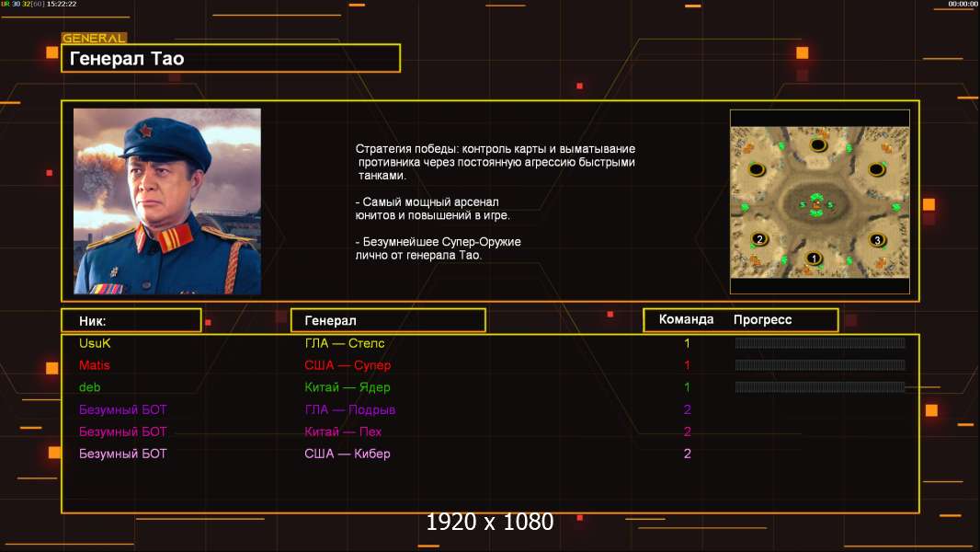Select the upper right crater on minimap
Viewport: 980px width, 552px height.
[876, 169]
